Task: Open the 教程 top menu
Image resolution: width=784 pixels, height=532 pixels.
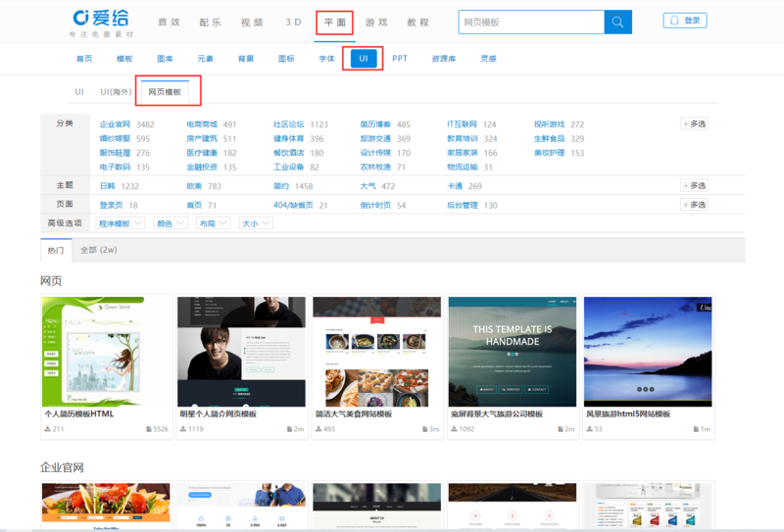Action: pos(418,22)
